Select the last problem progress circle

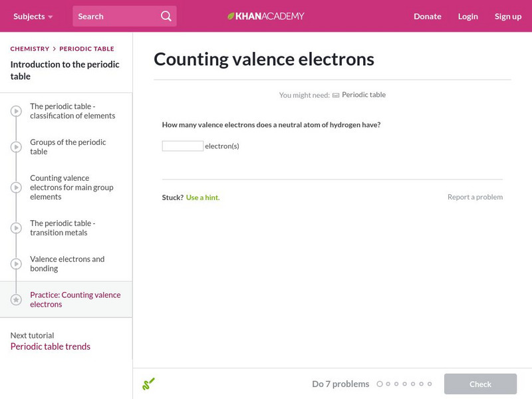[429, 384]
